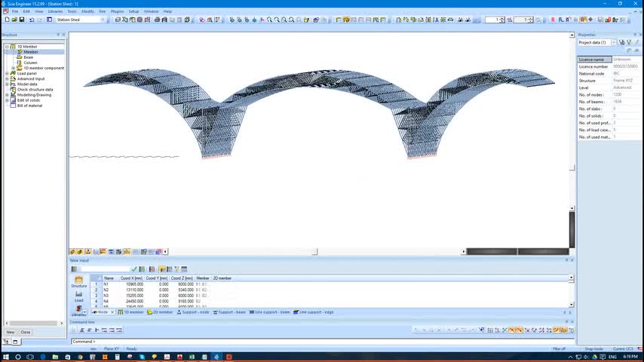Expand the Load panel tree node
644x362 pixels.
[7, 74]
